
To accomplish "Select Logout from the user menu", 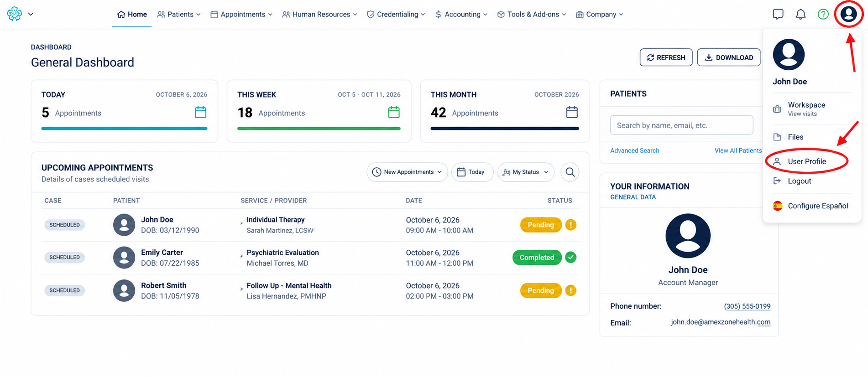I will click(x=800, y=181).
